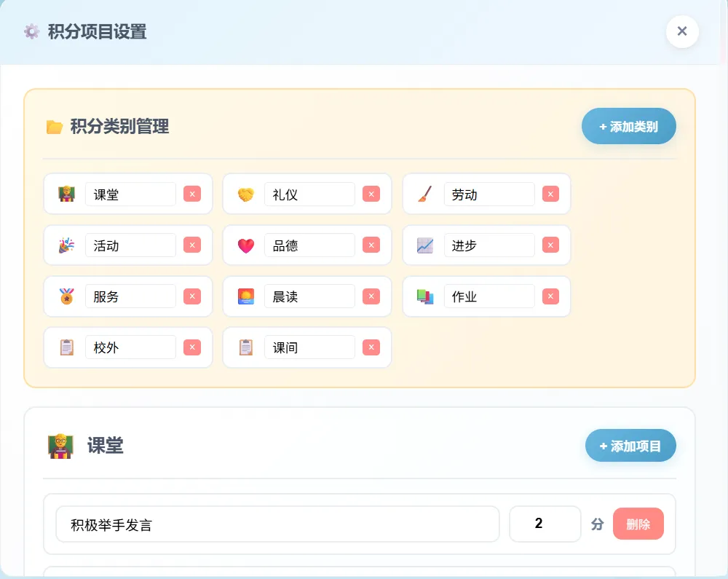Delete the 作业 category with red X
The height and width of the screenshot is (579, 728).
[x=550, y=296]
